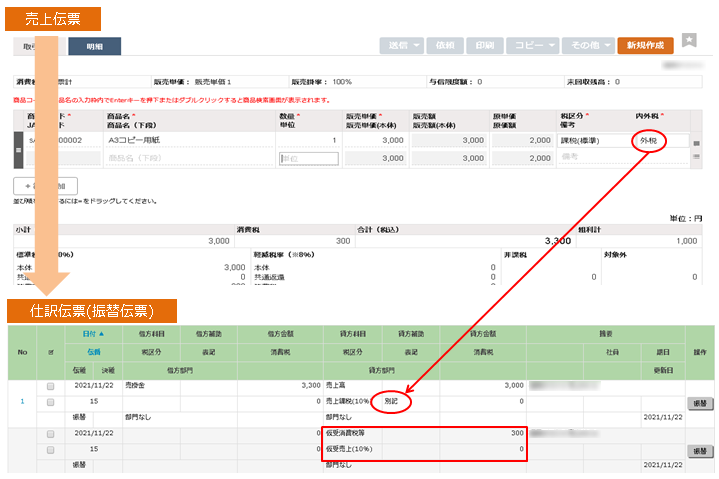Click the 印刷 print button
Image resolution: width=719 pixels, height=479 pixels.
point(484,46)
